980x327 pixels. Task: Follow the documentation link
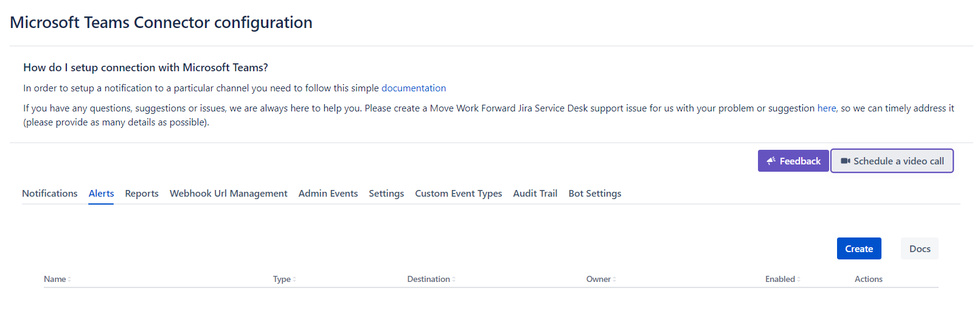click(x=414, y=88)
